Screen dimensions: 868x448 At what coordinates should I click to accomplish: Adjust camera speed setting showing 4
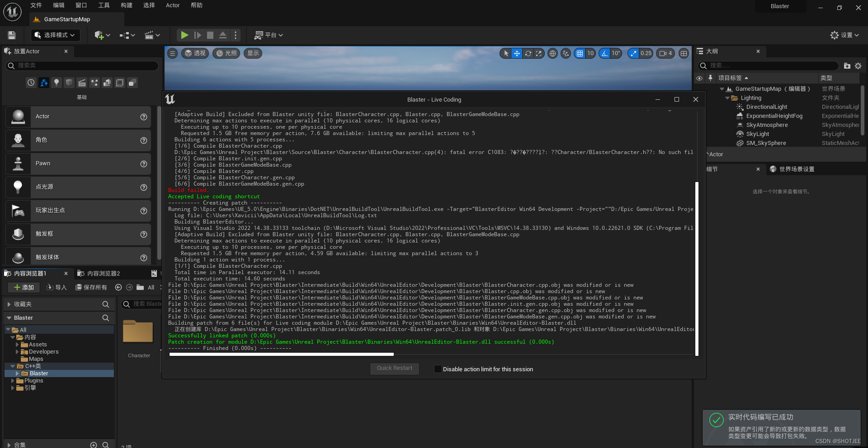pyautogui.click(x=665, y=53)
